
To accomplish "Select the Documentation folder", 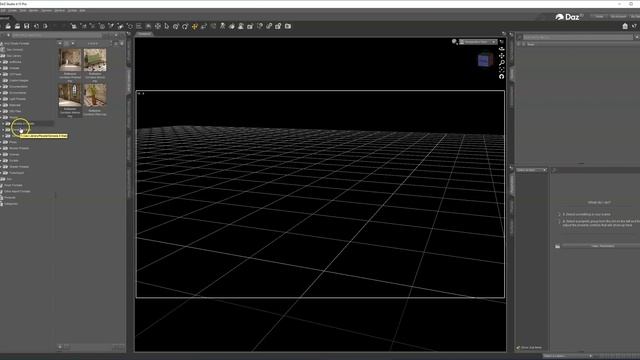I will coord(18,87).
